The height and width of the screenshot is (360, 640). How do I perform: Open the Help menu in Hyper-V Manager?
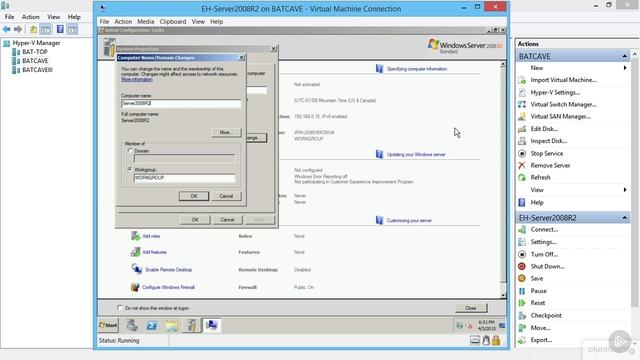[74, 17]
